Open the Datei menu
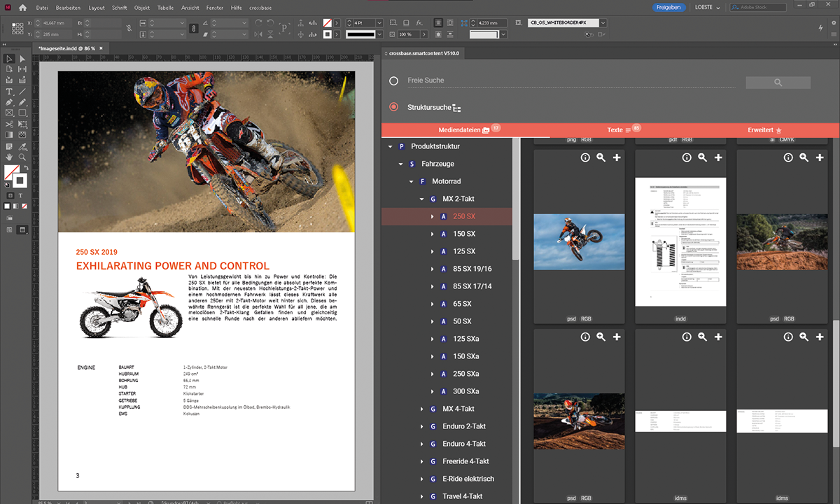Viewport: 840px width, 504px height. (42, 8)
